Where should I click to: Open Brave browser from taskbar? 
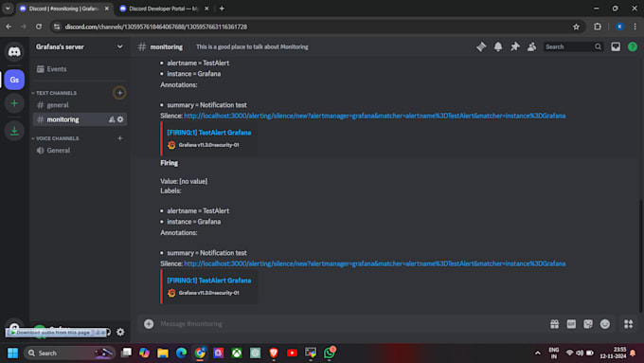[274, 354]
